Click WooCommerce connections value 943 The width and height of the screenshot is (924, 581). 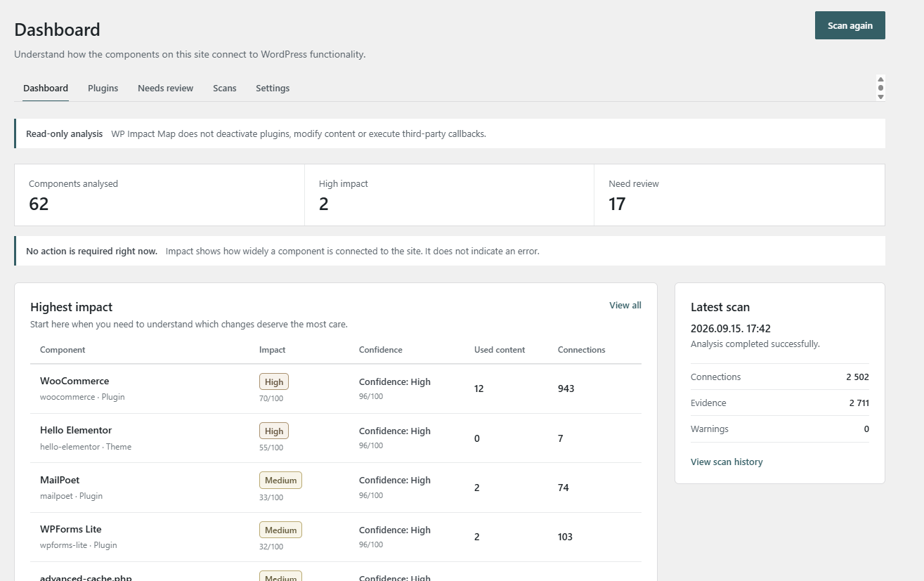click(x=566, y=389)
